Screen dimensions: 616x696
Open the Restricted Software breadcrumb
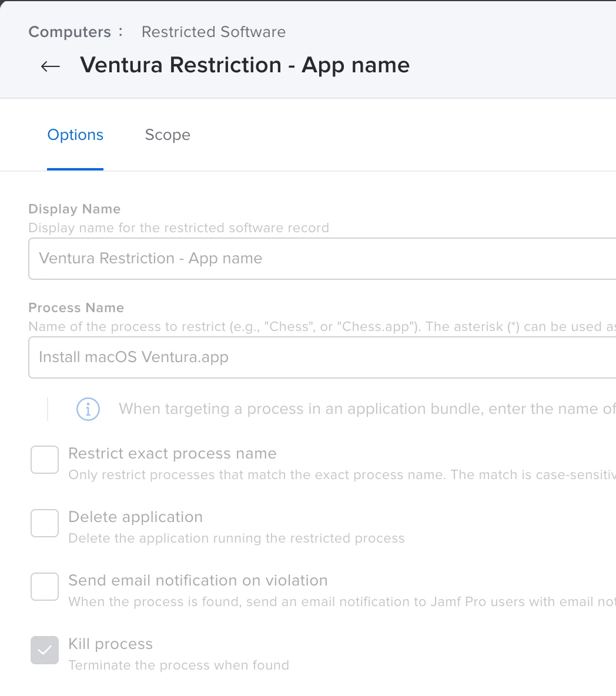click(x=213, y=32)
